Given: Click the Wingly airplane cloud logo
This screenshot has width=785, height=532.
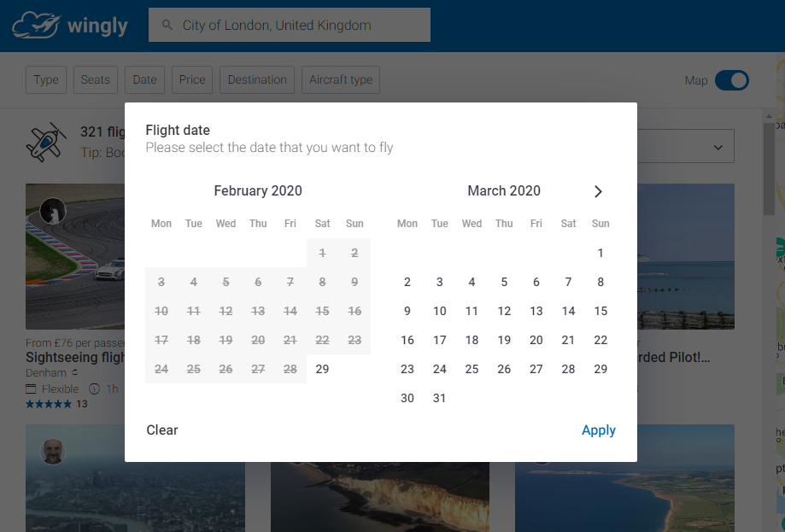Looking at the screenshot, I should [x=36, y=26].
